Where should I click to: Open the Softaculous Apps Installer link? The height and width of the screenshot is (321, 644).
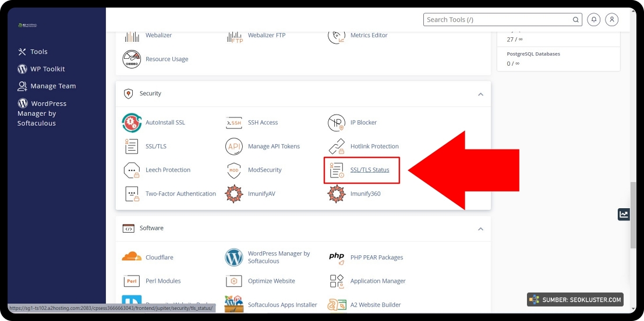[282, 305]
